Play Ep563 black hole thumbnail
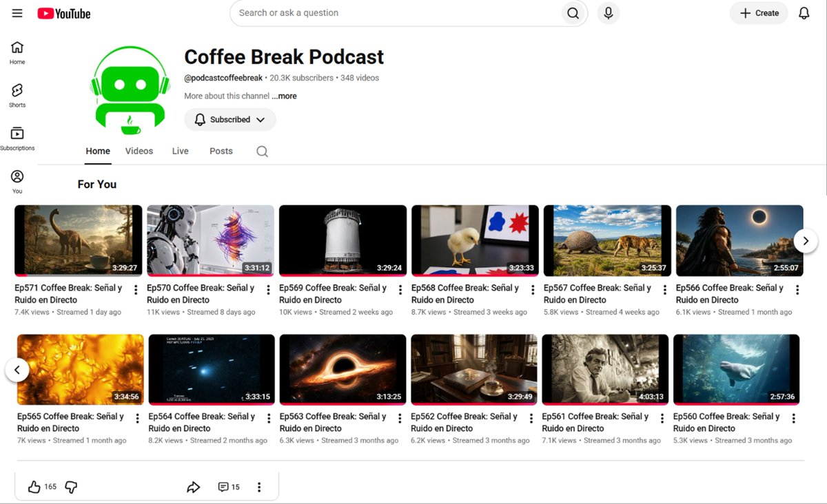Screen dimensions: 827x504 click(343, 370)
